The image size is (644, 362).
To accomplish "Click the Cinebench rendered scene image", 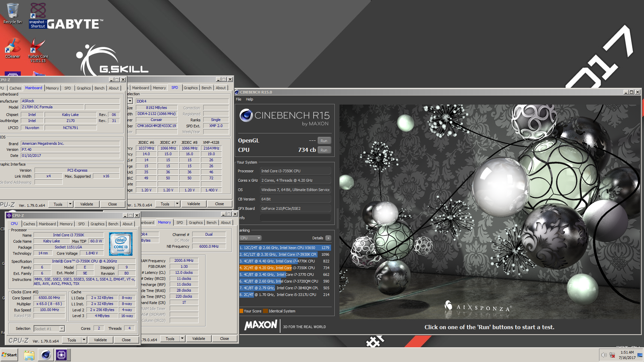I will tap(489, 212).
